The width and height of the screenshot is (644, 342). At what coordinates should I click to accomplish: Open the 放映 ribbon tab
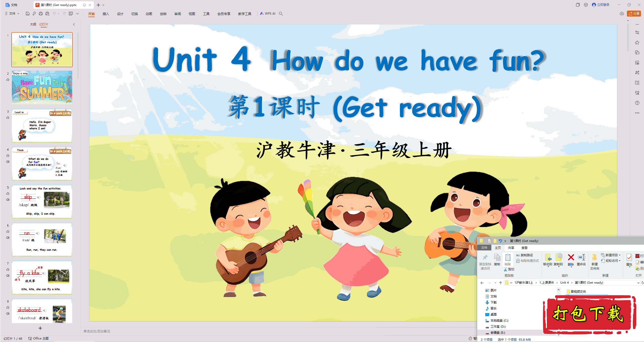click(x=163, y=14)
